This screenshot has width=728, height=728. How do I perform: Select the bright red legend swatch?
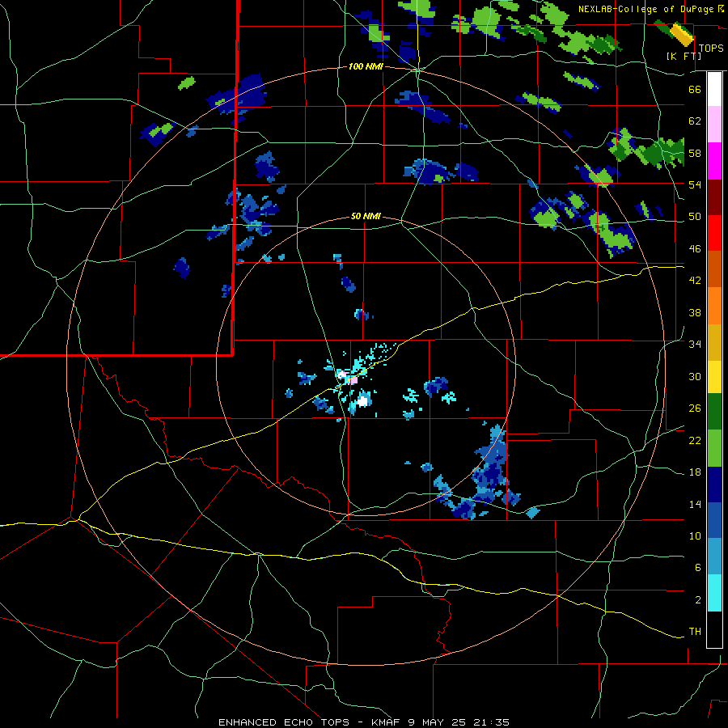714,233
